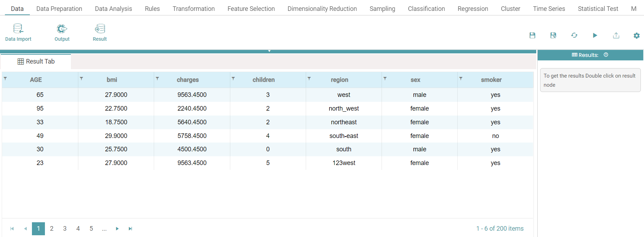The height and width of the screenshot is (237, 644).
Task: Open settings via the gear icon
Action: (x=637, y=35)
